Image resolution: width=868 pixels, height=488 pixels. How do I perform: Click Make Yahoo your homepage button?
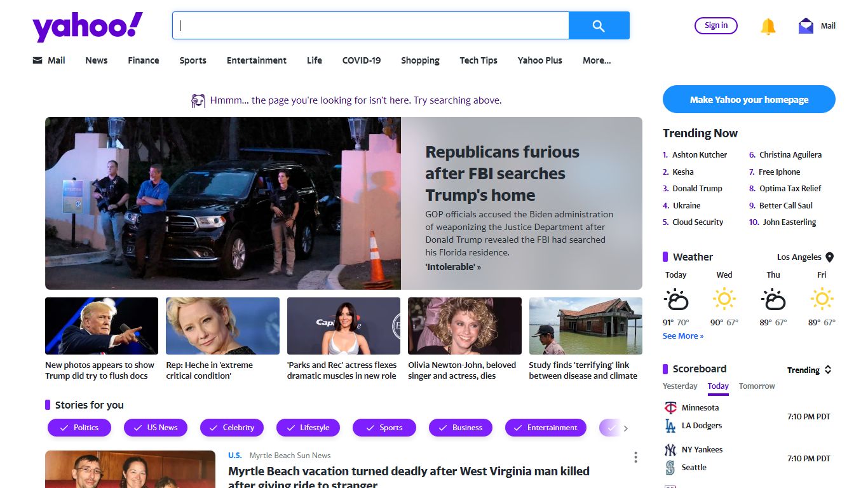(749, 99)
